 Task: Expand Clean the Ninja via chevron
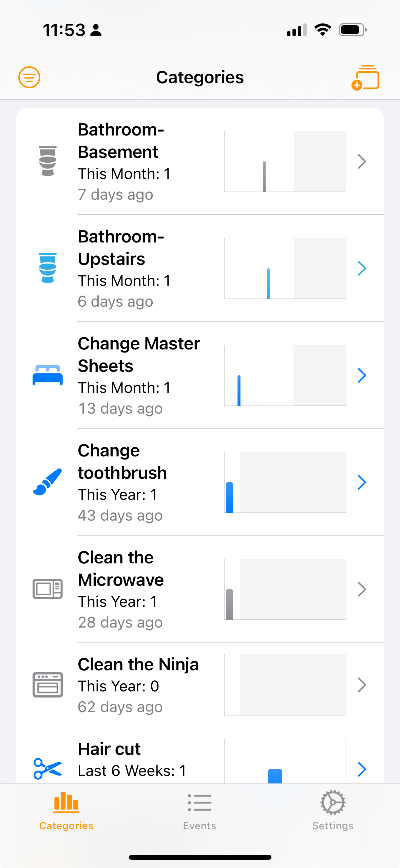click(x=362, y=685)
